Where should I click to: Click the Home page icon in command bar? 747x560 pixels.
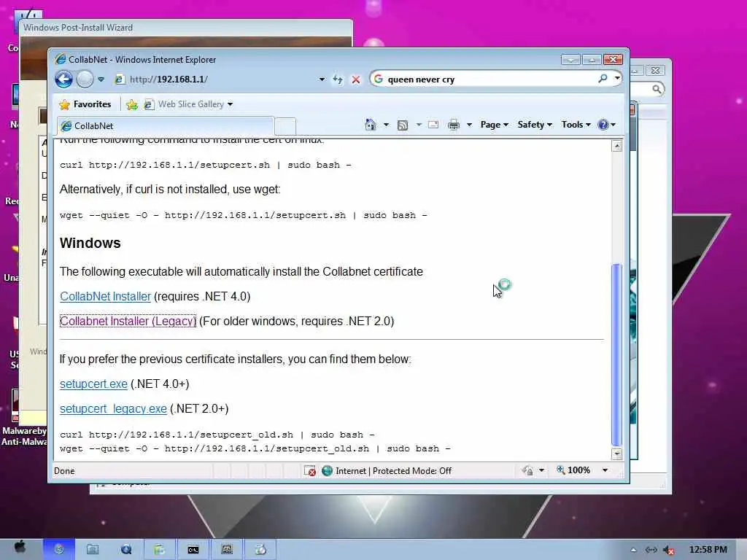coord(370,125)
